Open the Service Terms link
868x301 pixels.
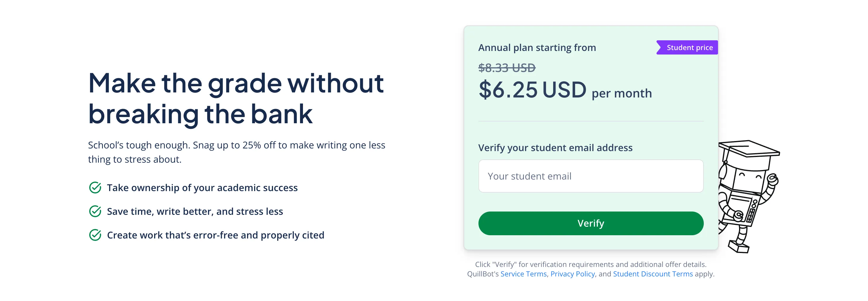(524, 274)
